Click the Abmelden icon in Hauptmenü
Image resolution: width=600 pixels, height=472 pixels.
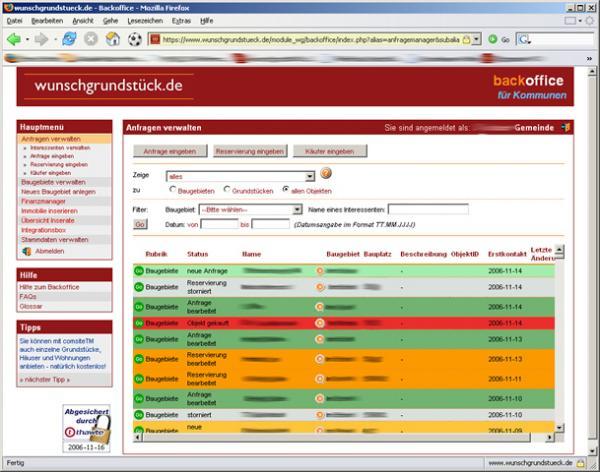click(26, 251)
